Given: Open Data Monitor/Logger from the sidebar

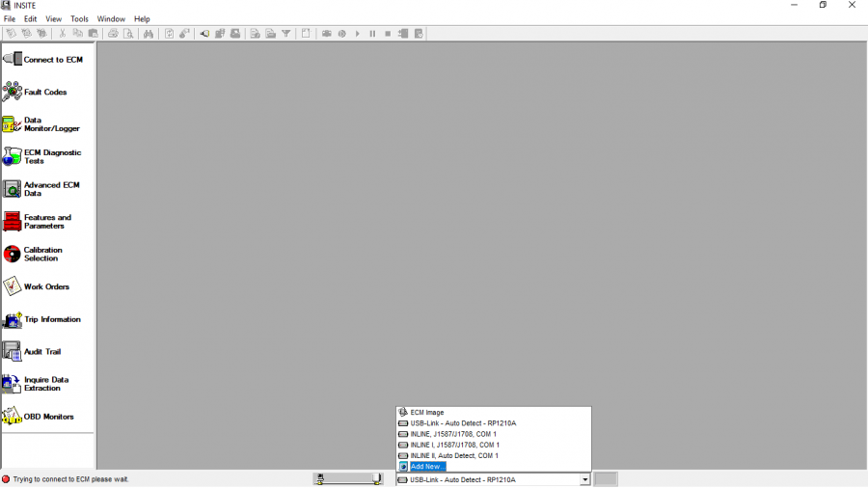Looking at the screenshot, I should coord(13,124).
